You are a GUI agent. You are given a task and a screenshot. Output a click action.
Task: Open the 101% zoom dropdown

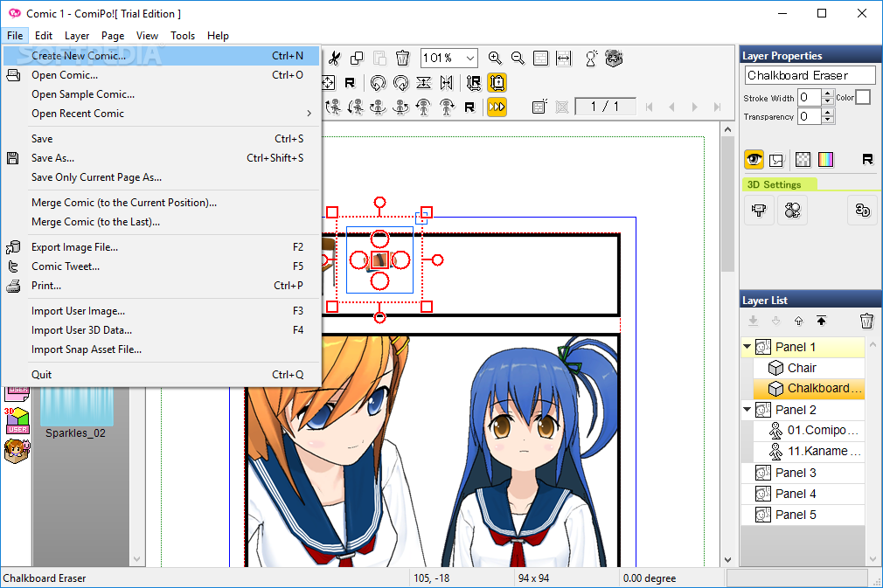point(470,58)
